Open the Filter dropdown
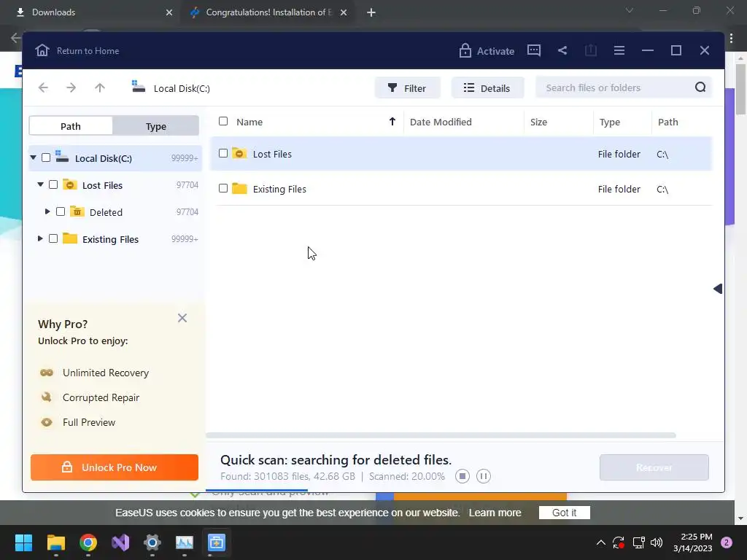 407,87
